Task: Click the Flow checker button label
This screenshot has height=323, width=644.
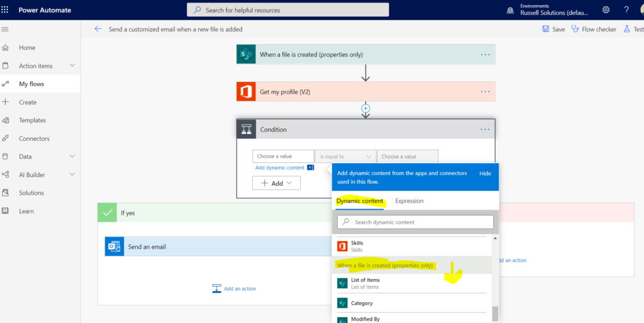Action: (x=599, y=29)
